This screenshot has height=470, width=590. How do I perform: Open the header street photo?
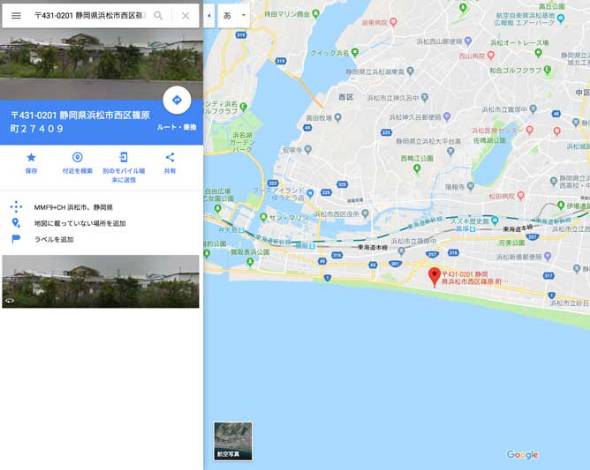(x=101, y=64)
